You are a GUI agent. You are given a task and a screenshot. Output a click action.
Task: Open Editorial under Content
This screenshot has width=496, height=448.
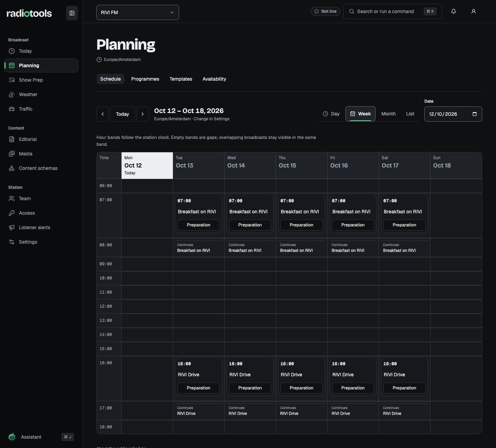pyautogui.click(x=41, y=139)
